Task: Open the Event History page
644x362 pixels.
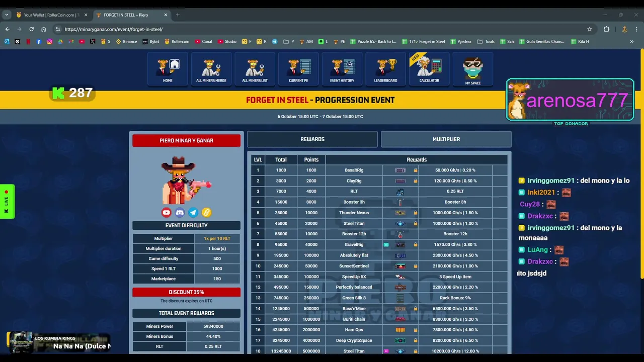Action: click(x=342, y=69)
